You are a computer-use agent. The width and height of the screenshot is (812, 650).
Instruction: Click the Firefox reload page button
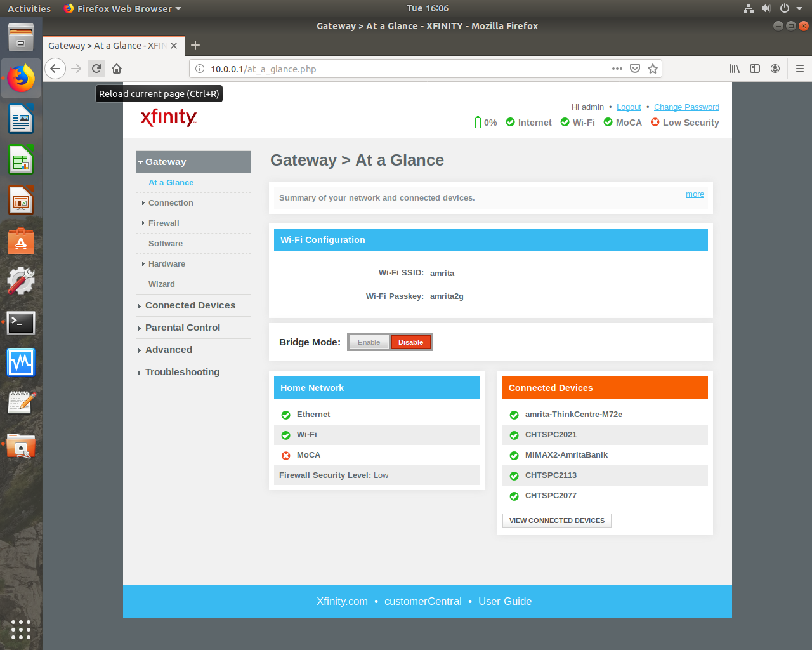coord(96,69)
